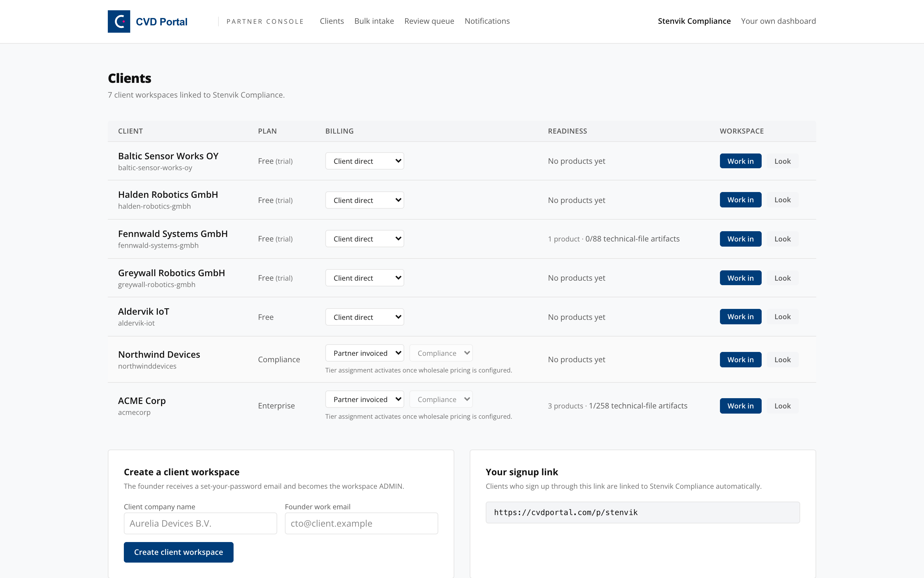
Task: Click the READINESS column header
Action: click(x=567, y=131)
